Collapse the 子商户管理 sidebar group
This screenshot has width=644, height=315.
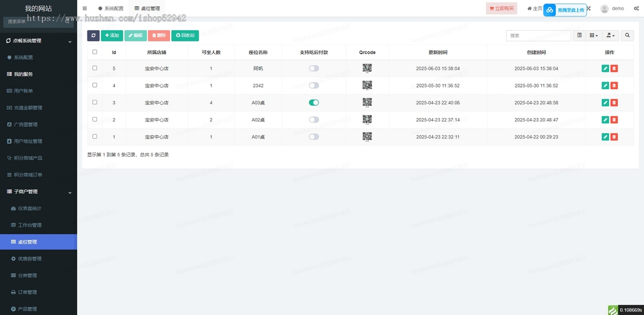tap(70, 192)
